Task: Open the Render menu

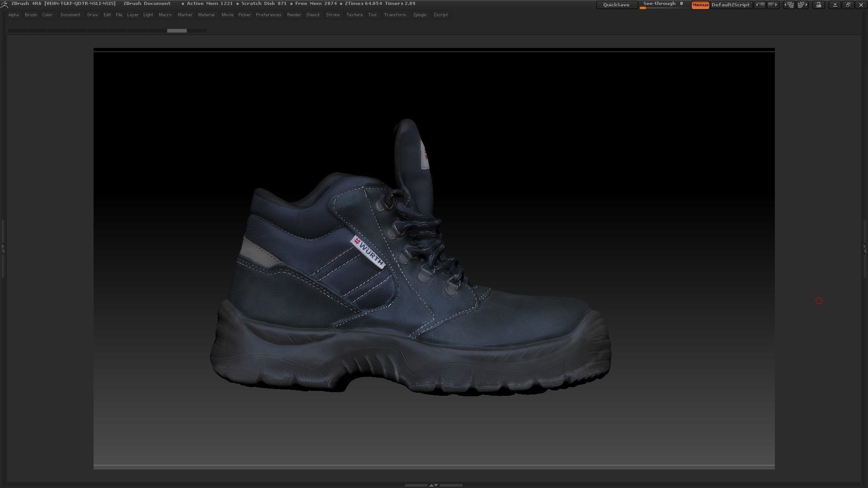Action: (294, 14)
